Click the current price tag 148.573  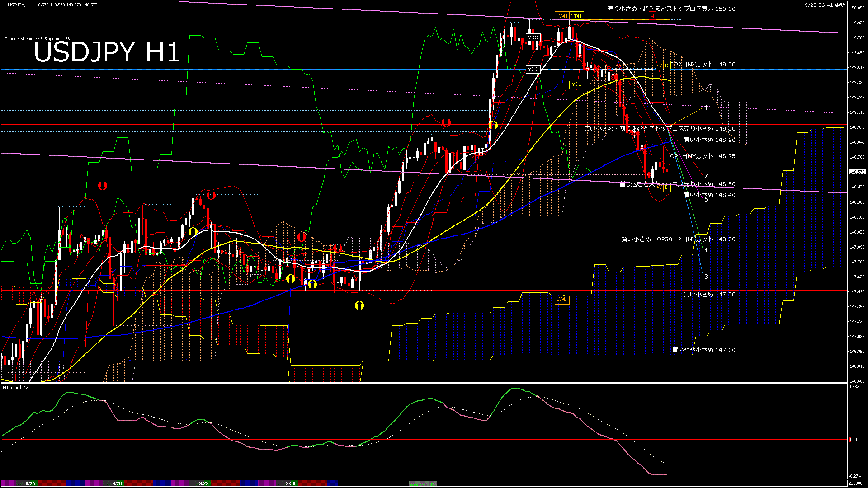pyautogui.click(x=857, y=172)
